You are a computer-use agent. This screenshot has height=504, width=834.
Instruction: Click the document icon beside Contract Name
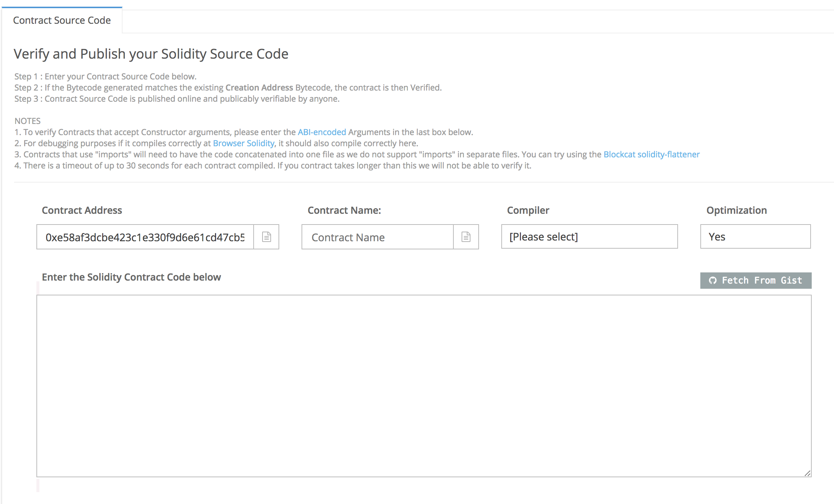coord(466,237)
